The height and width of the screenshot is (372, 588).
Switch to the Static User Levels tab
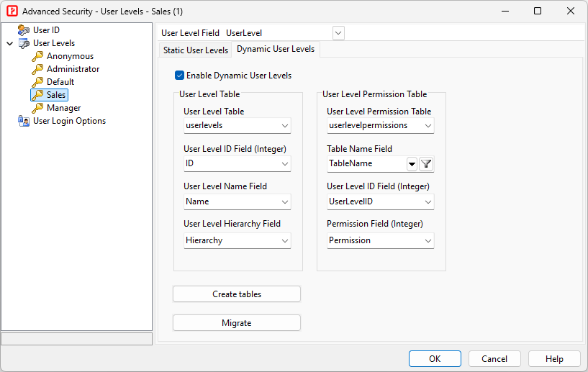click(195, 50)
